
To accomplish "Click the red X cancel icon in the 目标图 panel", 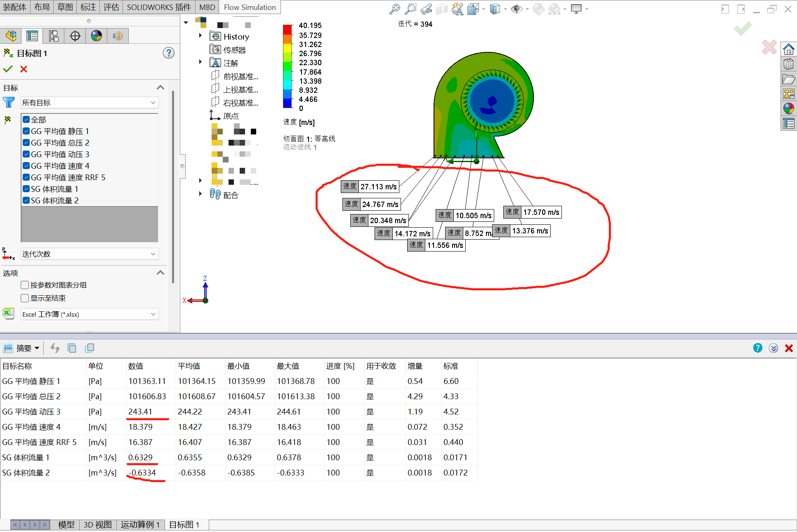I will click(24, 69).
